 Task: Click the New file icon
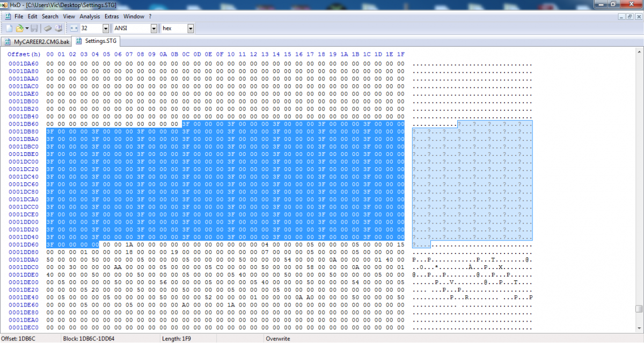click(9, 28)
